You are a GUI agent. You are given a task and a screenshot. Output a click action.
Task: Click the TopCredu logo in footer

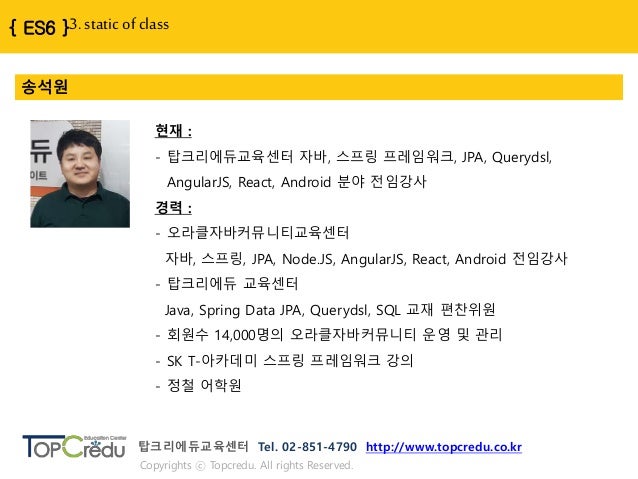pyautogui.click(x=74, y=446)
